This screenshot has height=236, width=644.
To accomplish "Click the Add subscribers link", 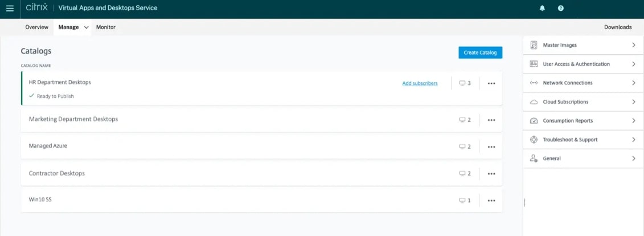I will 420,83.
